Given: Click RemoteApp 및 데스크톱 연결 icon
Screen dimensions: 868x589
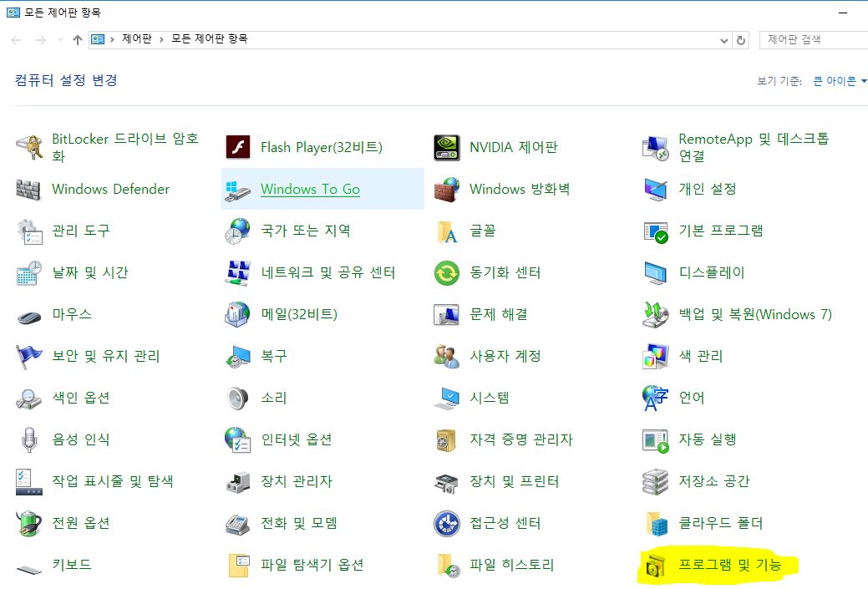Looking at the screenshot, I should point(656,147).
